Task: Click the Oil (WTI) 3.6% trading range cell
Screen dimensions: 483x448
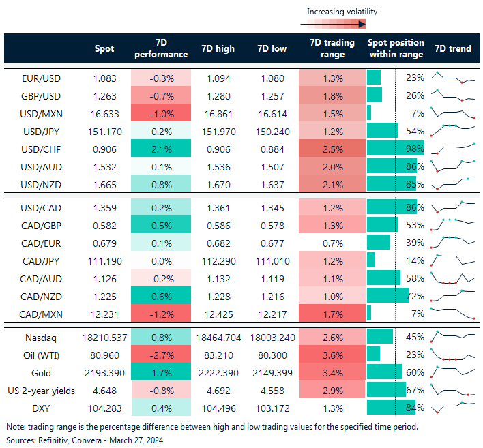Action: point(332,355)
